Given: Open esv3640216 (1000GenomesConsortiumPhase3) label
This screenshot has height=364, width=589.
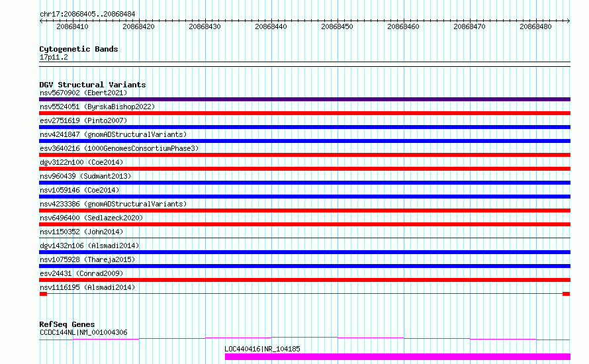Looking at the screenshot, I should 119,148.
